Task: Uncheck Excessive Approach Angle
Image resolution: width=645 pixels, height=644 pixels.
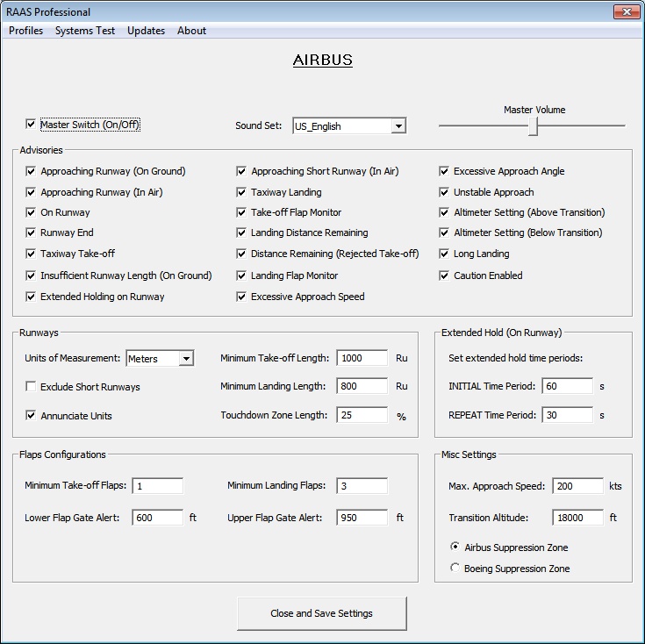Action: pos(444,171)
